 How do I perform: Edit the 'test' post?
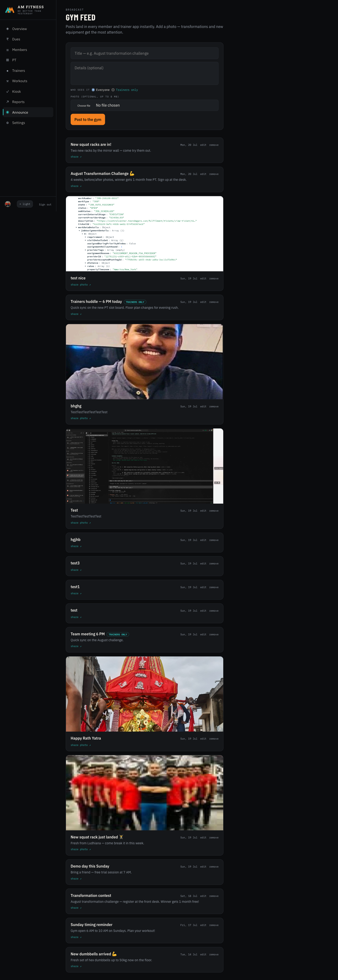pyautogui.click(x=204, y=611)
